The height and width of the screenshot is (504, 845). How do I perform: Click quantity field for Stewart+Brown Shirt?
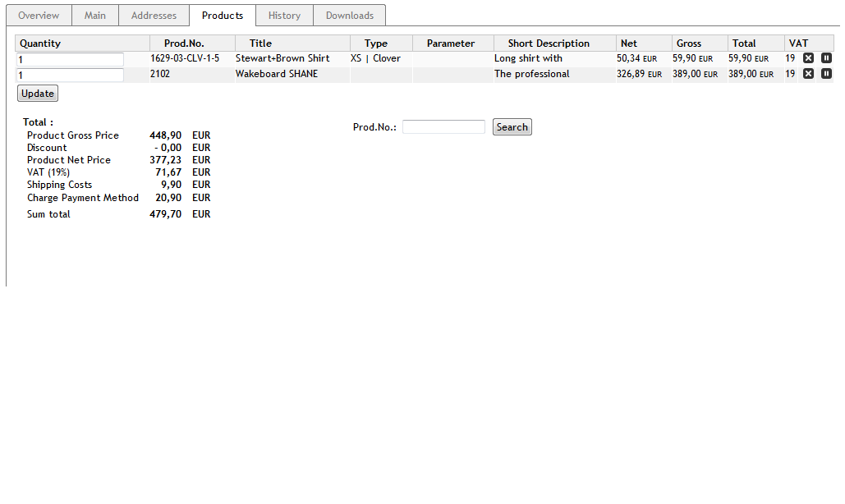(71, 60)
